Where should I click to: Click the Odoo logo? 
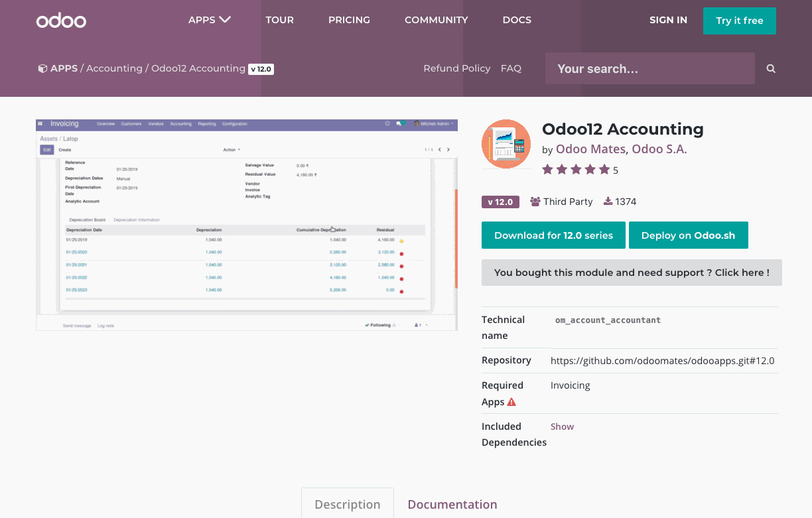click(x=61, y=21)
